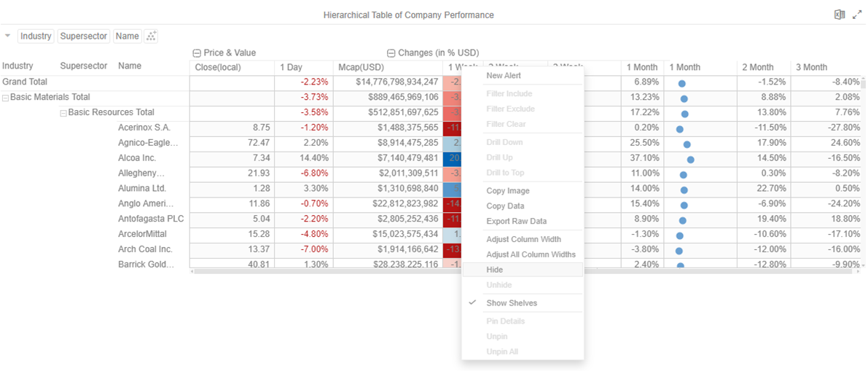Viewport: 868px width, 371px height.
Task: Choose New Alert in the context menu
Action: coord(504,76)
